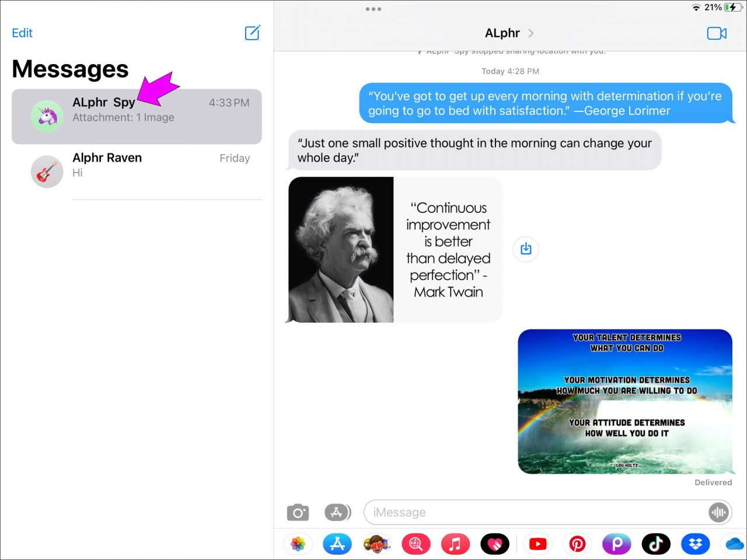Click Edit in the Messages sidebar

click(22, 33)
